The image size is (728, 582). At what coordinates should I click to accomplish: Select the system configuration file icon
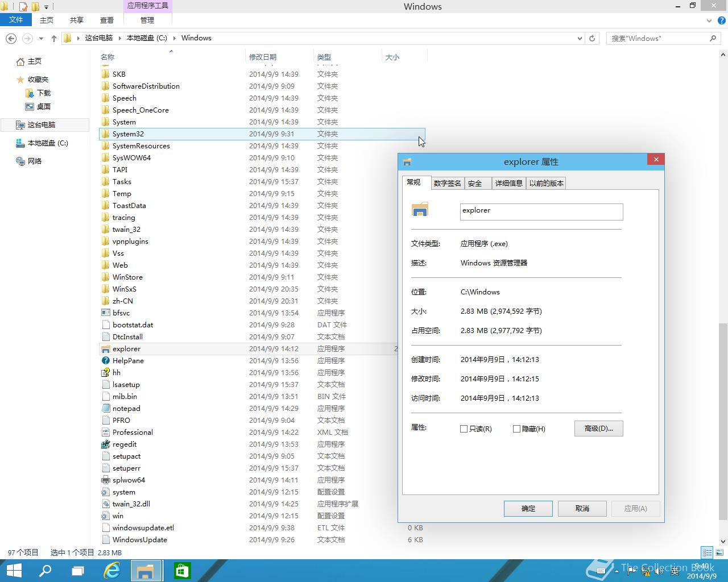106,492
